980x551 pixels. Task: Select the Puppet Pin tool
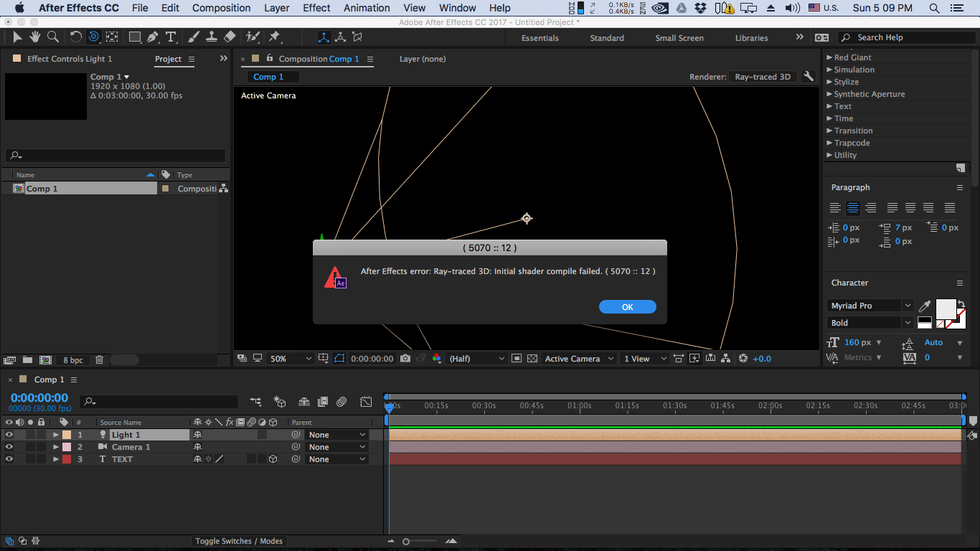click(274, 37)
